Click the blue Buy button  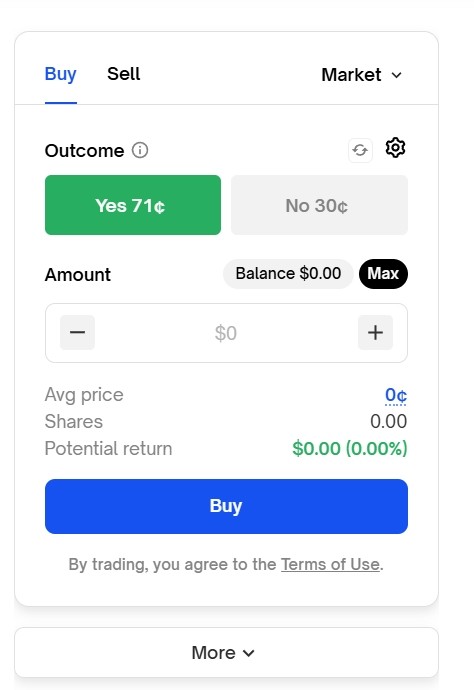point(226,506)
